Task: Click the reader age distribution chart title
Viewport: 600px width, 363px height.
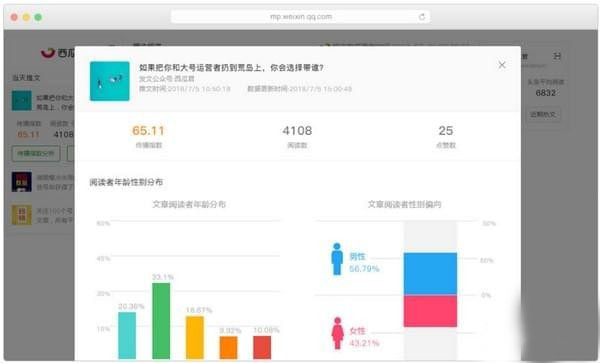Action: (x=189, y=204)
